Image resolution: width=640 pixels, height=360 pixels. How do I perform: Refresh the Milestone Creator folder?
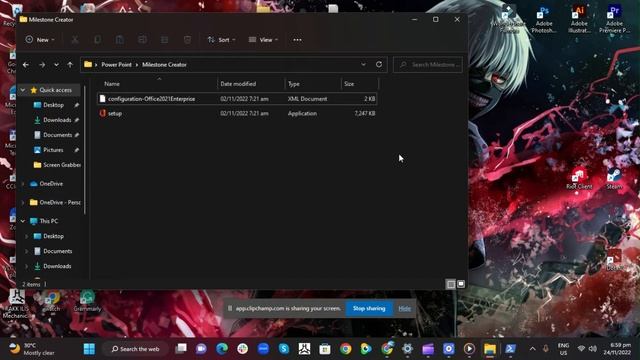379,64
